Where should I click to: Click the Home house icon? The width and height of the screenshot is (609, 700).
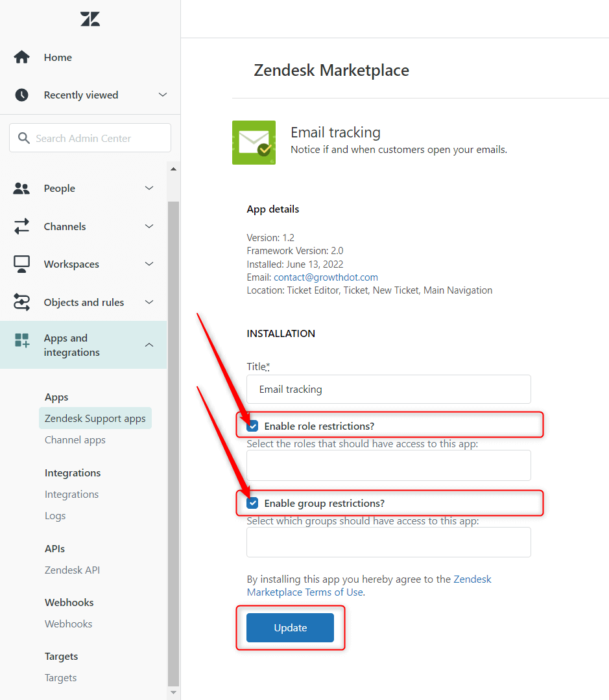[x=21, y=57]
